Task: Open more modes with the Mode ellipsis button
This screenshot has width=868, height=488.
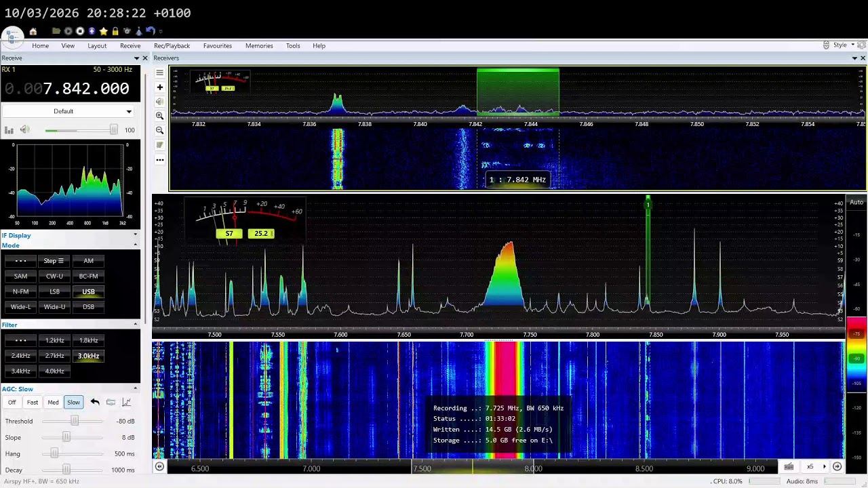Action: pos(20,261)
